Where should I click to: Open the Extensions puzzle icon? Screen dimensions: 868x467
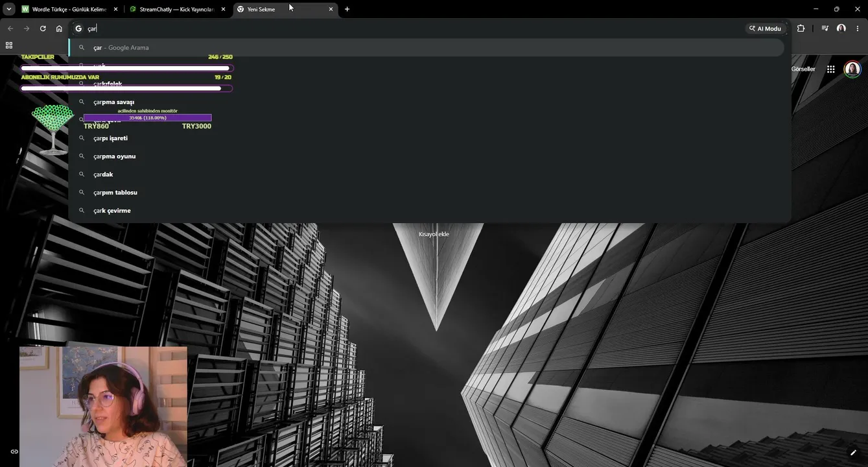[x=801, y=29]
